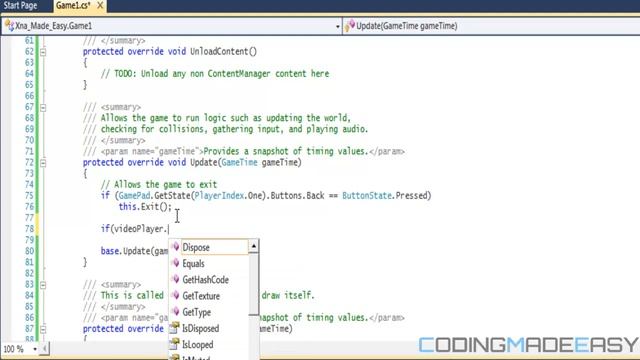Click the Equals method icon
This screenshot has width=640, height=360.
coord(176,263)
